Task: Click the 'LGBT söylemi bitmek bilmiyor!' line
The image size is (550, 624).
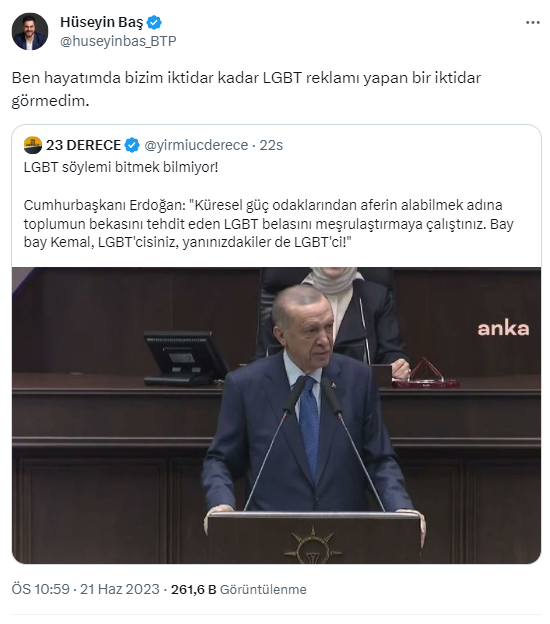Action: (121, 167)
